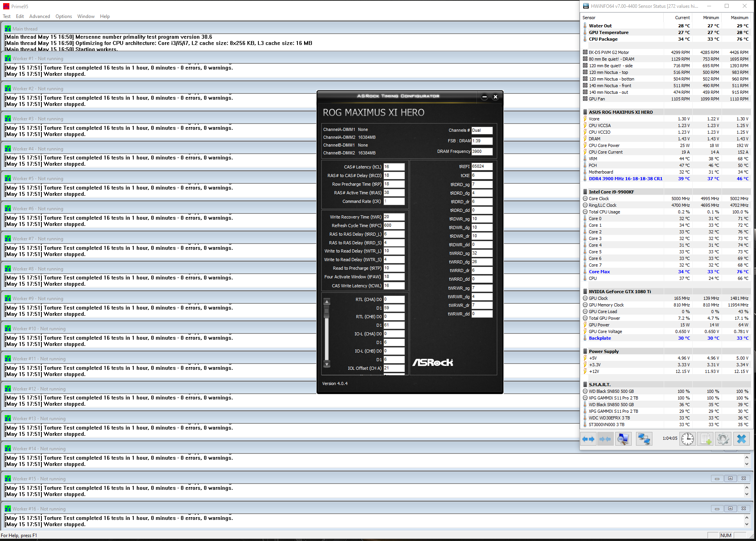This screenshot has width=756, height=541.
Task: Click the blue X close sensors icon
Action: (x=741, y=439)
